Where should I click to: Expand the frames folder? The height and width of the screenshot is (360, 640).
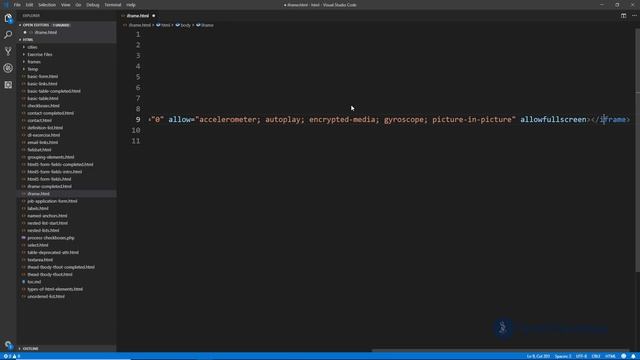pos(34,62)
